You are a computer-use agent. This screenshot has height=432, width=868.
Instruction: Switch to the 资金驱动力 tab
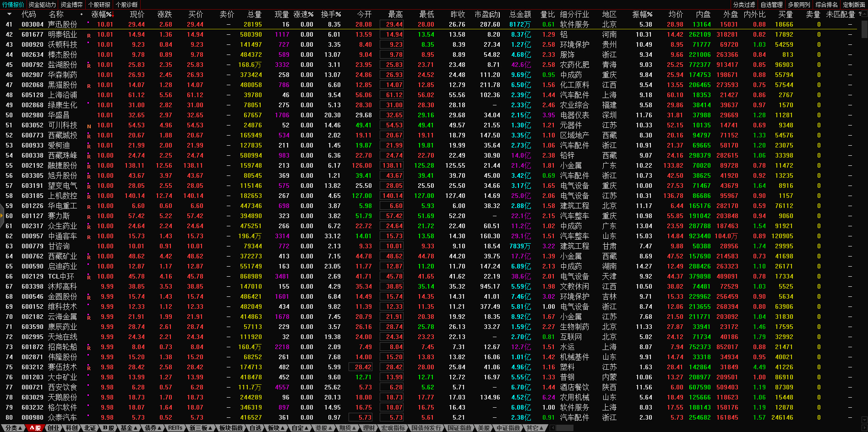coord(42,5)
